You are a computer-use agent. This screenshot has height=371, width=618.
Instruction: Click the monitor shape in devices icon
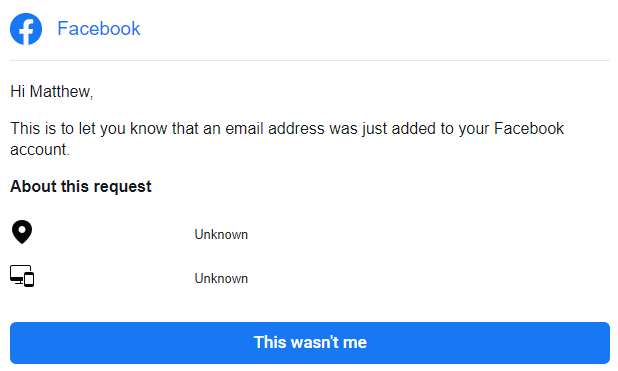coord(19,274)
